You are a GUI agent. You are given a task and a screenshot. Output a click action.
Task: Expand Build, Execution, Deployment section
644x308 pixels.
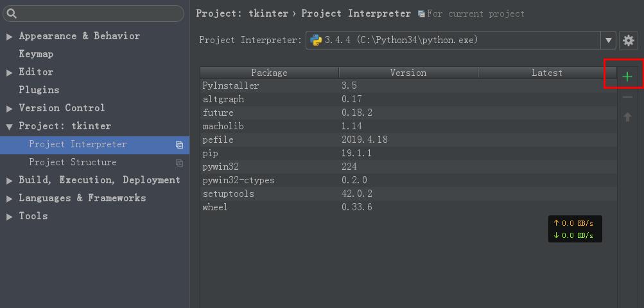(10, 181)
